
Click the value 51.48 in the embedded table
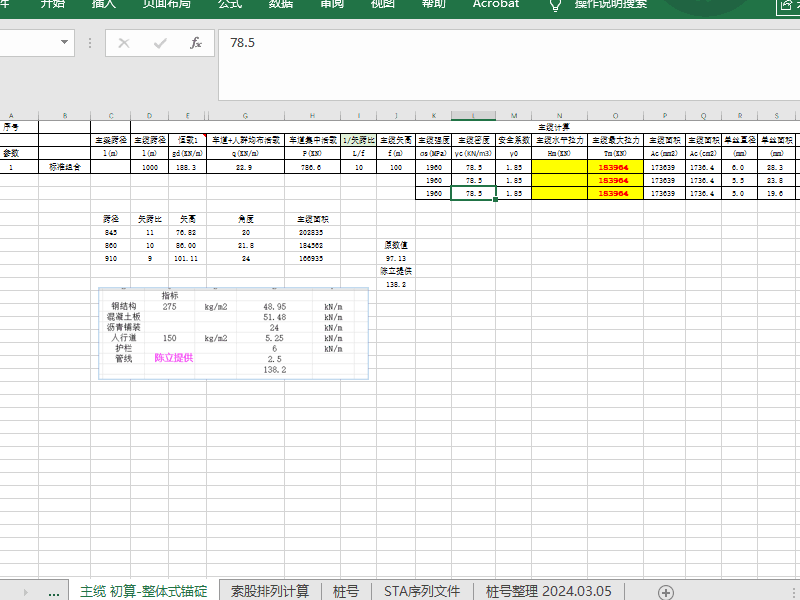pos(274,317)
